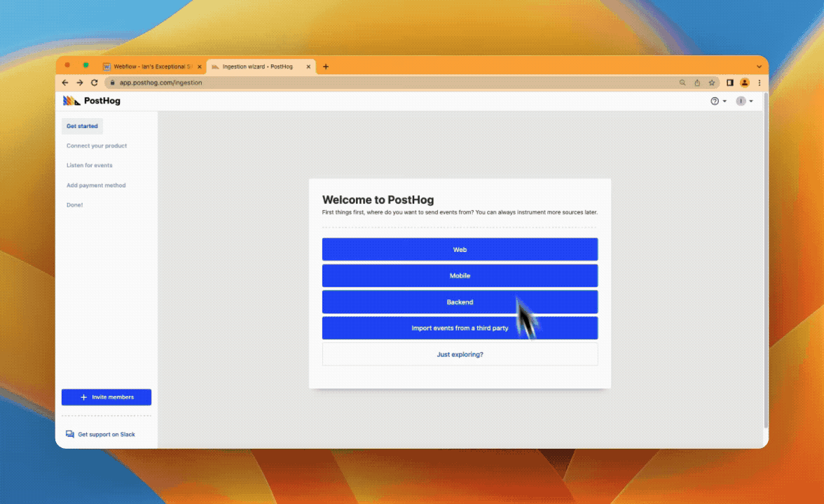This screenshot has height=504, width=824.
Task: Click the browser back arrow
Action: click(64, 82)
